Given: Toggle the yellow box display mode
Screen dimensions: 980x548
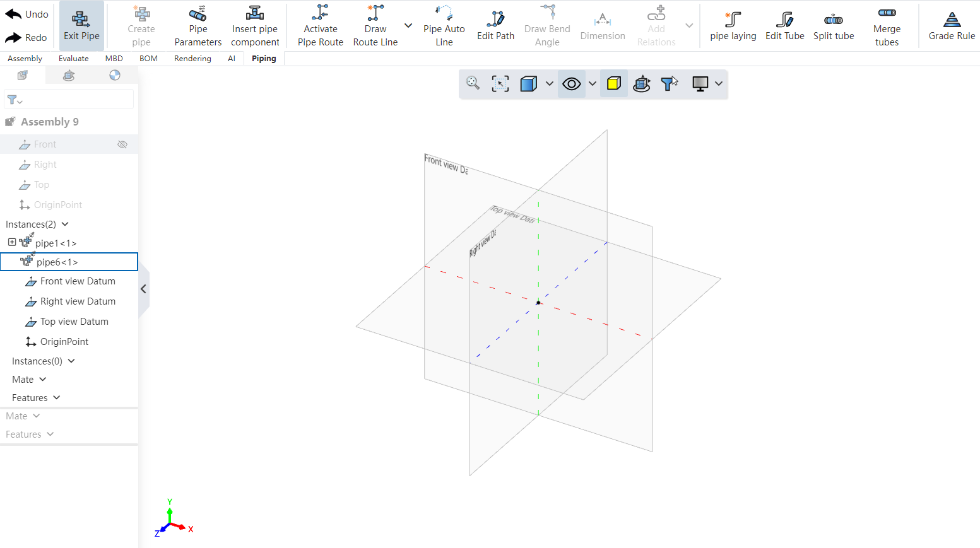Looking at the screenshot, I should pos(614,84).
